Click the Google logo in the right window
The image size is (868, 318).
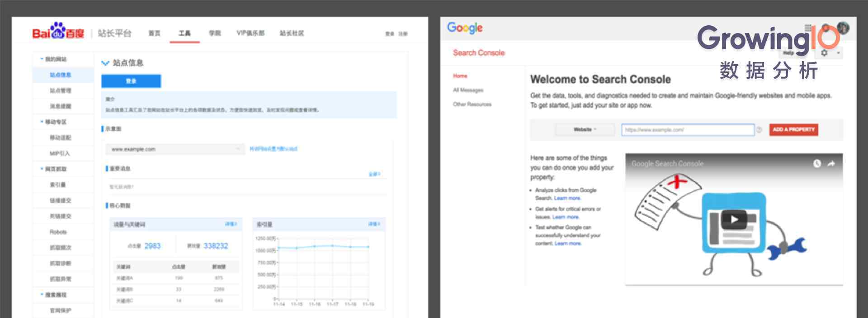pyautogui.click(x=465, y=28)
